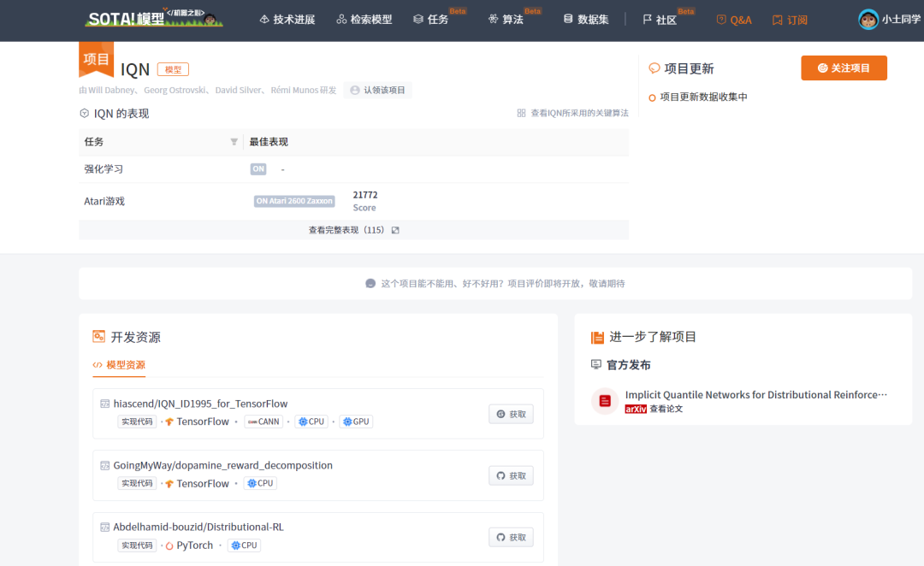Open hiascend/IQN_ID1995_for_TensorFlow repository
924x566 pixels.
point(200,404)
